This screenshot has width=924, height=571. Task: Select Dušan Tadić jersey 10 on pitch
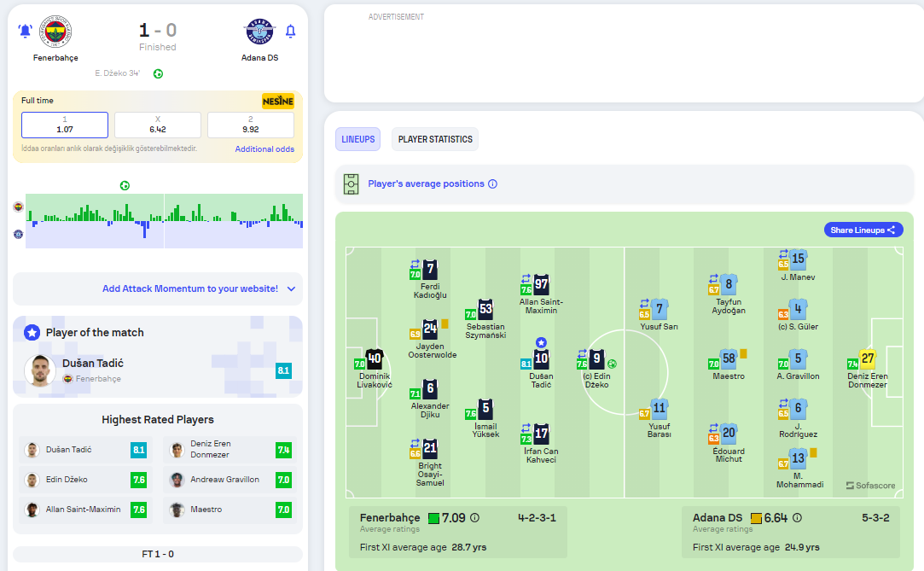(541, 358)
